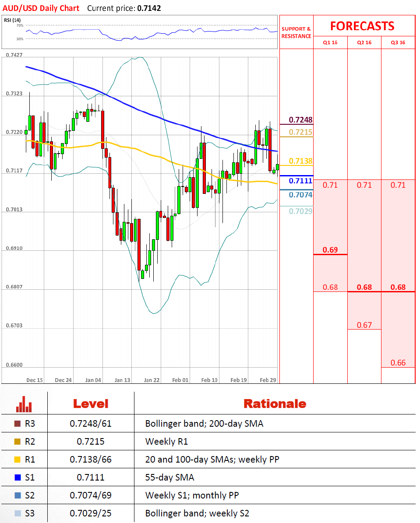420x523 pixels.
Task: Select the Q1 16 forecast column header
Action: tap(330, 43)
